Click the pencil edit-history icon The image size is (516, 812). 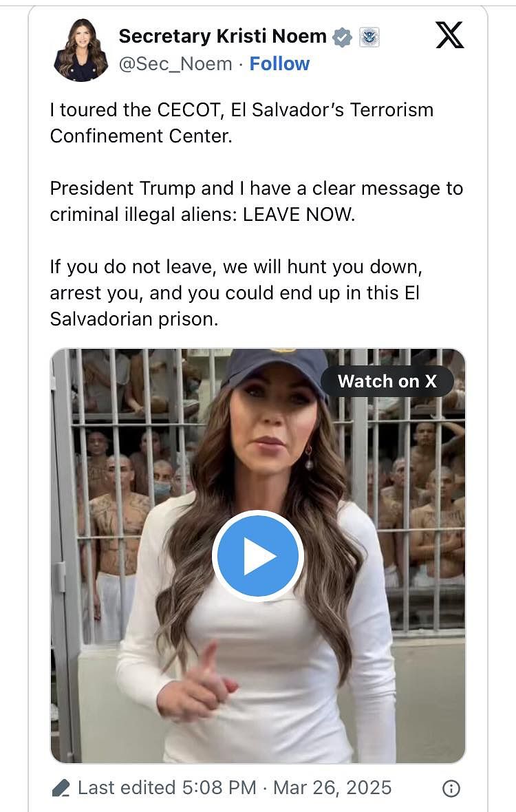(61, 788)
